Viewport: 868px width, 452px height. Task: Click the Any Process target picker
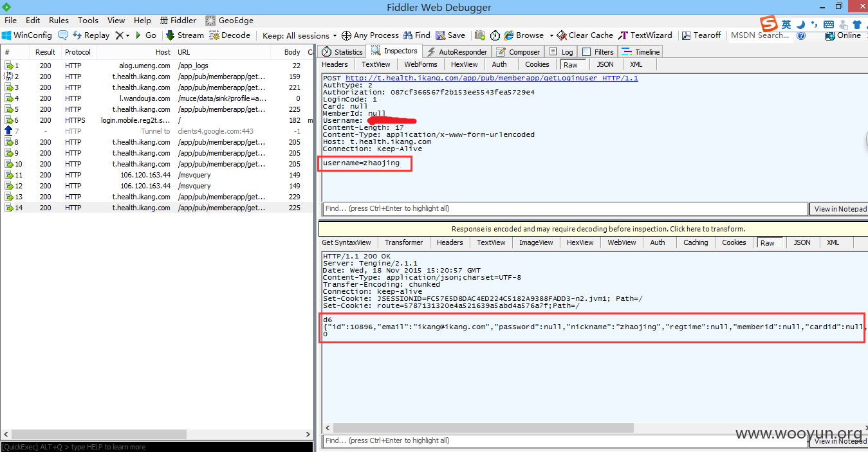(x=370, y=35)
